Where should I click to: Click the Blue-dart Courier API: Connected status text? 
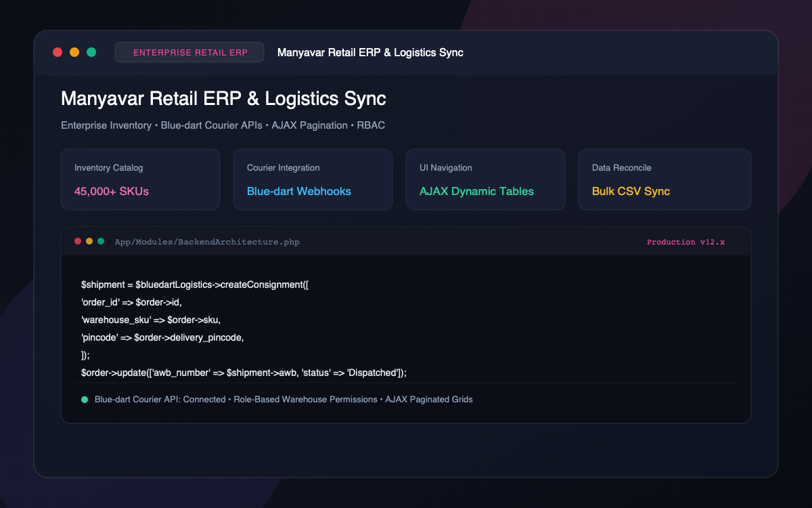click(284, 400)
